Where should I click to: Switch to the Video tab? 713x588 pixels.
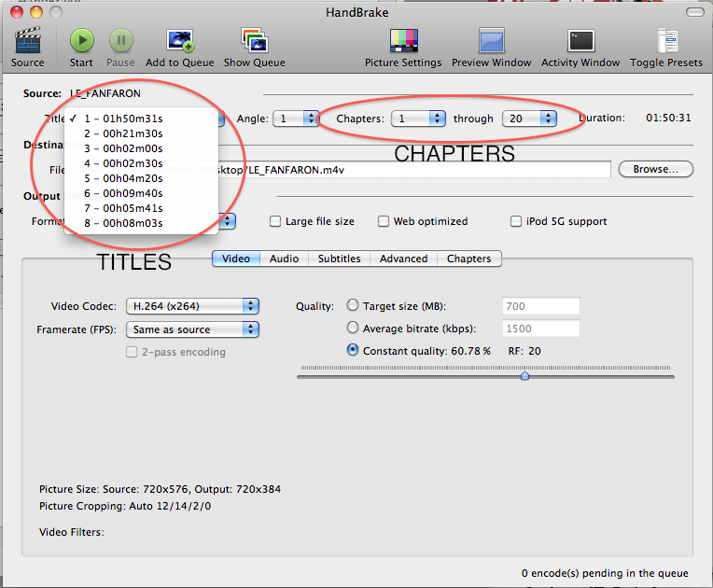pyautogui.click(x=236, y=259)
